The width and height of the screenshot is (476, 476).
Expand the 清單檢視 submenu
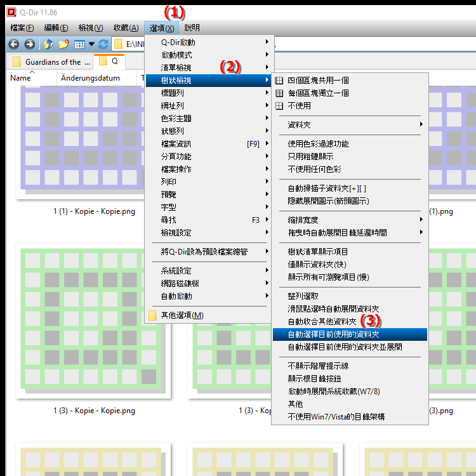pos(209,68)
